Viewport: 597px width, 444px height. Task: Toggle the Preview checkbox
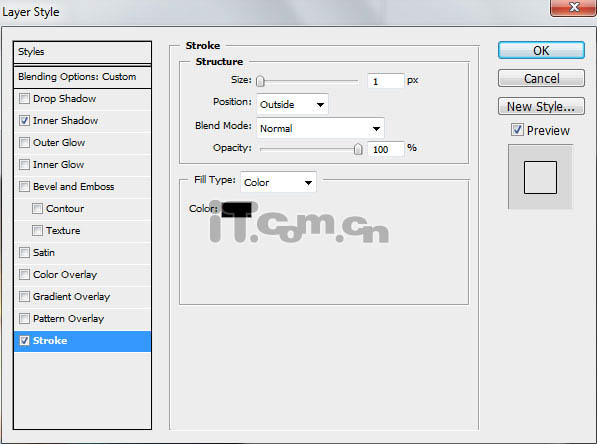[x=517, y=130]
